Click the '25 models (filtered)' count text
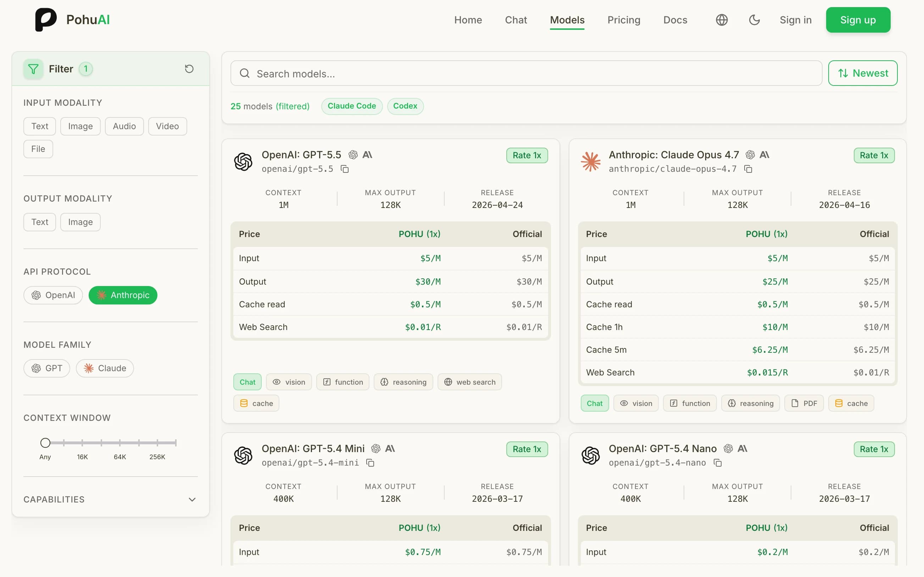This screenshot has width=924, height=577. 270,106
